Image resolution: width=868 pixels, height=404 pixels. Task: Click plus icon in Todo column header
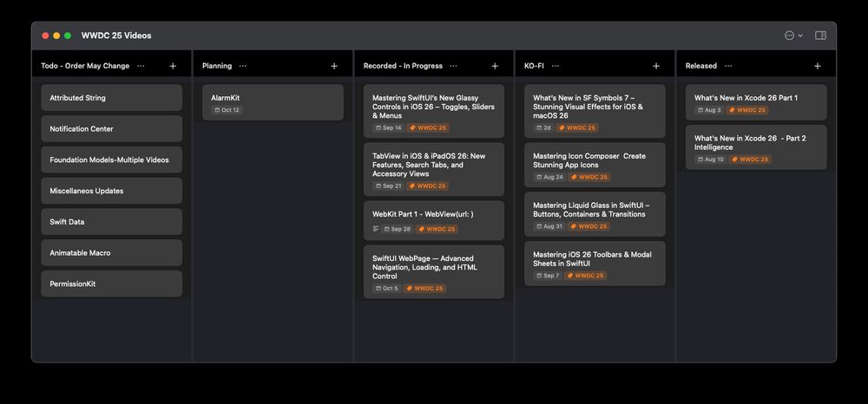tap(173, 66)
